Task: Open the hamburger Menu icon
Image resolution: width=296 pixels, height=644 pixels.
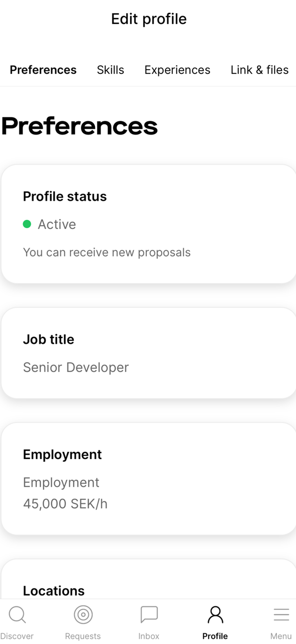Action: [281, 615]
